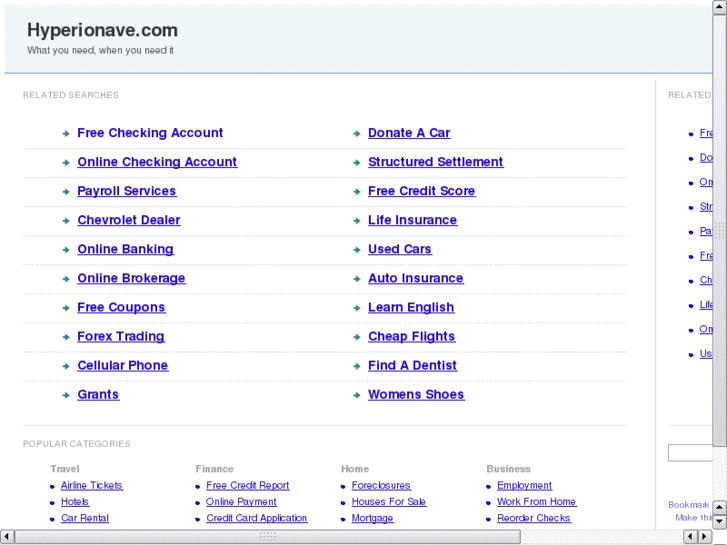Click the arrow icon beside Womens Shoes
Image resolution: width=727 pixels, height=545 pixels.
357,395
